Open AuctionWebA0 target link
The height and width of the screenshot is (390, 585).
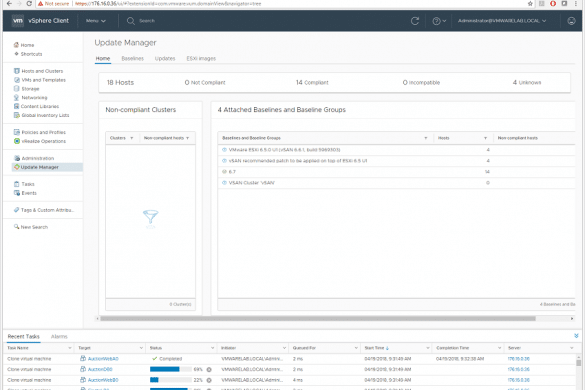point(103,359)
